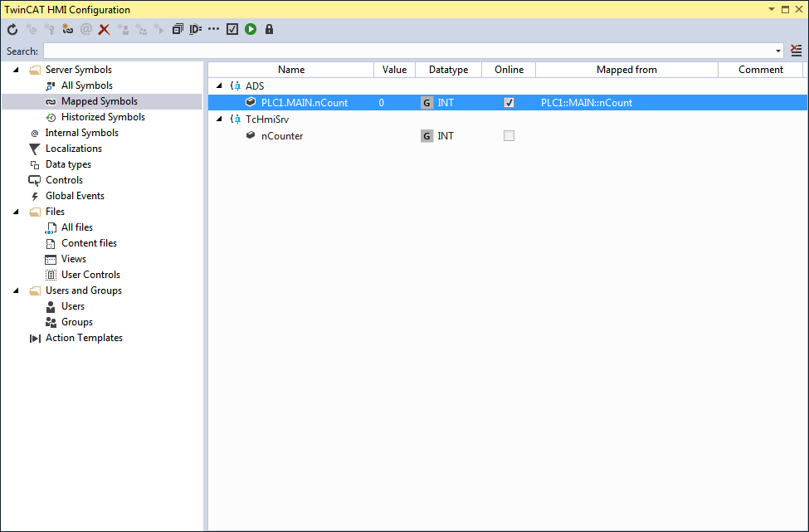The height and width of the screenshot is (532, 809).
Task: Click the red X delete icon
Action: click(x=105, y=29)
